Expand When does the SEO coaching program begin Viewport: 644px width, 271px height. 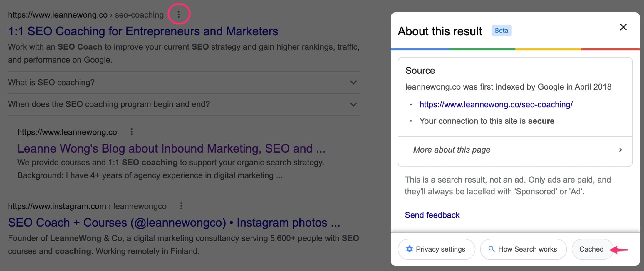point(353,104)
